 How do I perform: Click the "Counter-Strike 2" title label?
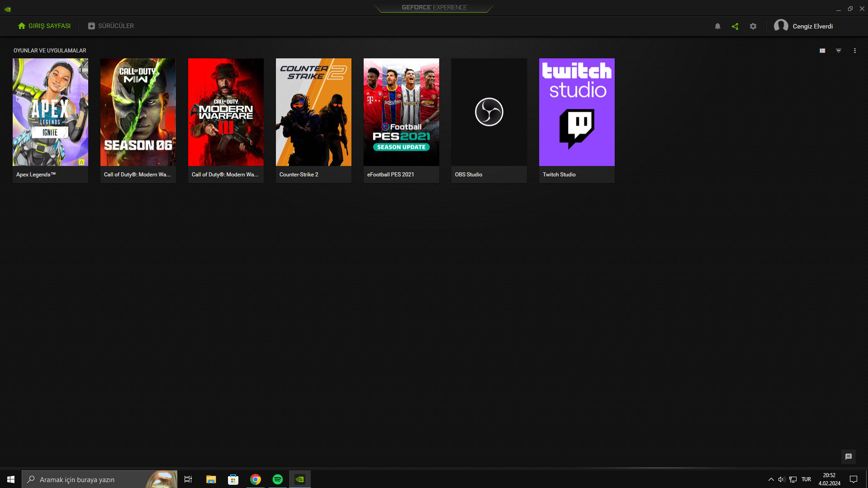(299, 175)
